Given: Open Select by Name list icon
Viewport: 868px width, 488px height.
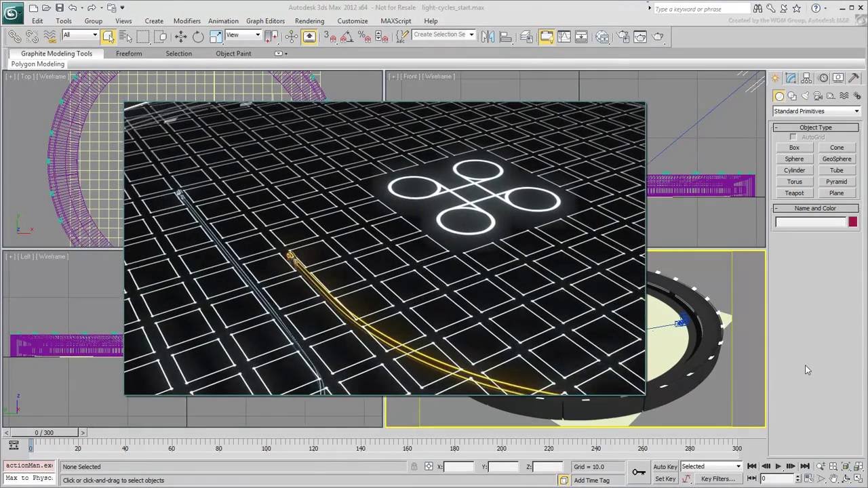Looking at the screenshot, I should [125, 37].
